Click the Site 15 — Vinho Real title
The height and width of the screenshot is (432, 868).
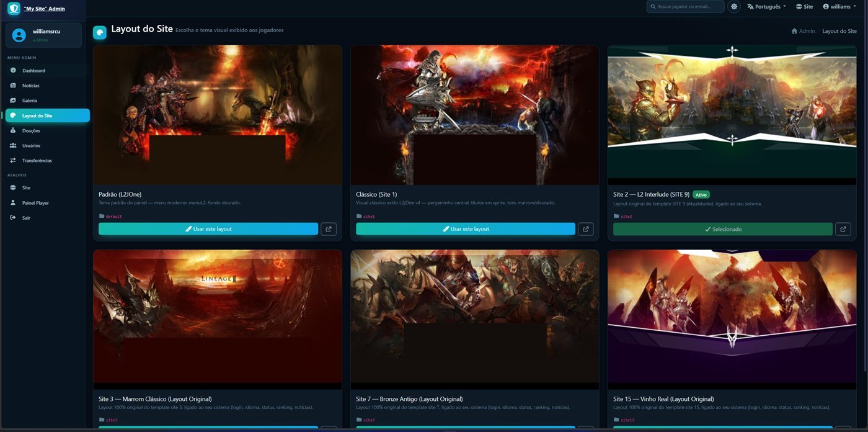tap(663, 399)
